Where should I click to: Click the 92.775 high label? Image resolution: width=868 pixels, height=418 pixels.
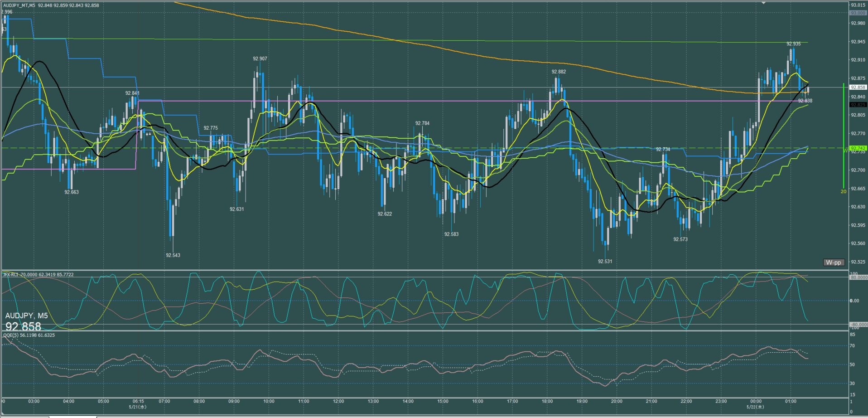(211, 128)
